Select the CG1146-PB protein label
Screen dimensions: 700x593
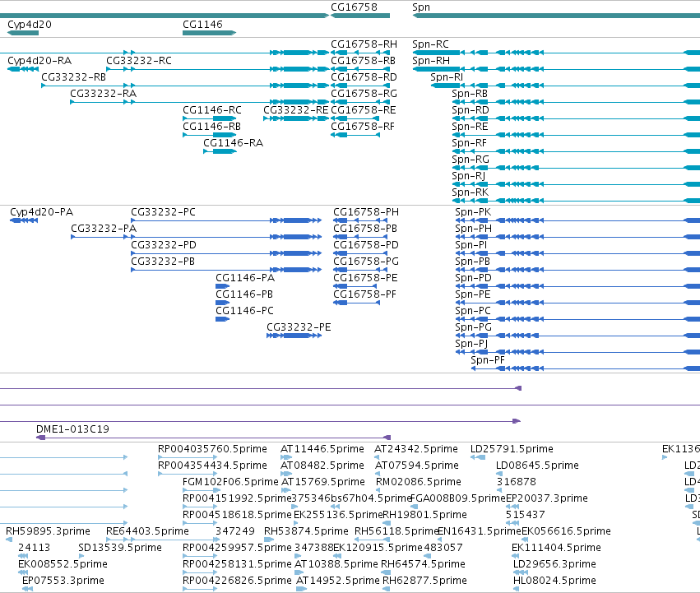tap(244, 294)
